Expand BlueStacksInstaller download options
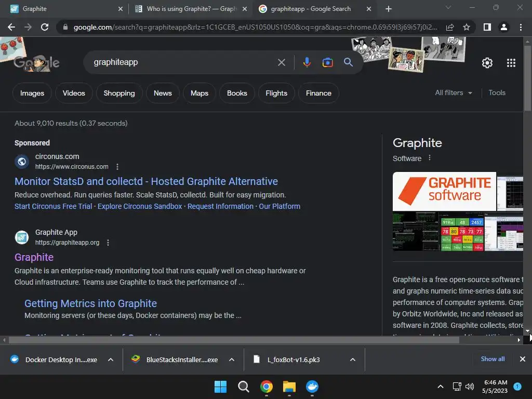The width and height of the screenshot is (532, 399). (x=232, y=360)
